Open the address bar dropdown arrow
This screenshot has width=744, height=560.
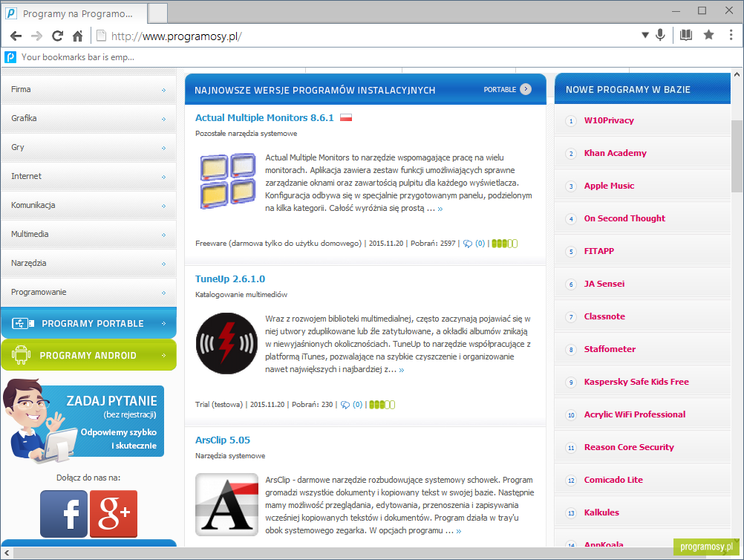[x=645, y=35]
